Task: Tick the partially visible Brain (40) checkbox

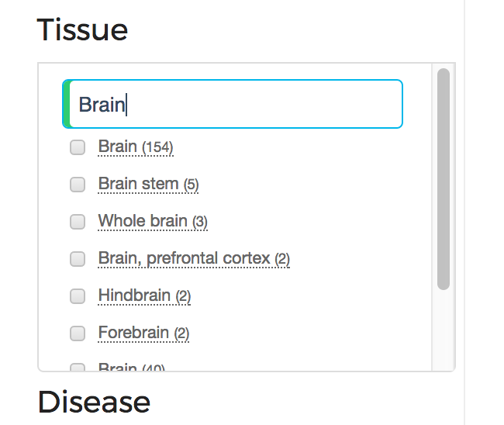Action: click(78, 367)
